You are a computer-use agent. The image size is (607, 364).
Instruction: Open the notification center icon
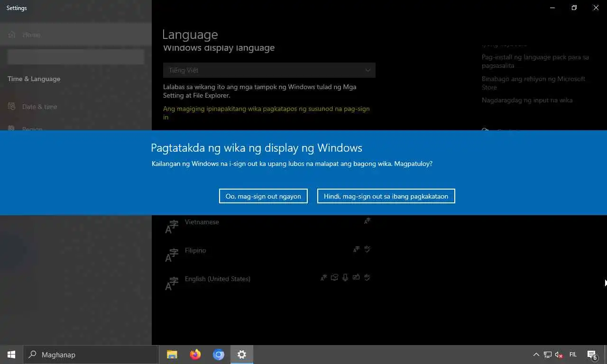(592, 355)
